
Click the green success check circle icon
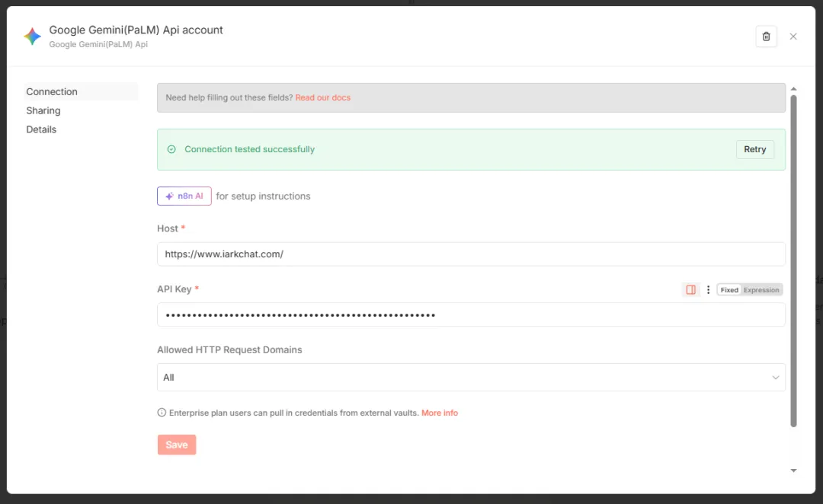coord(171,149)
